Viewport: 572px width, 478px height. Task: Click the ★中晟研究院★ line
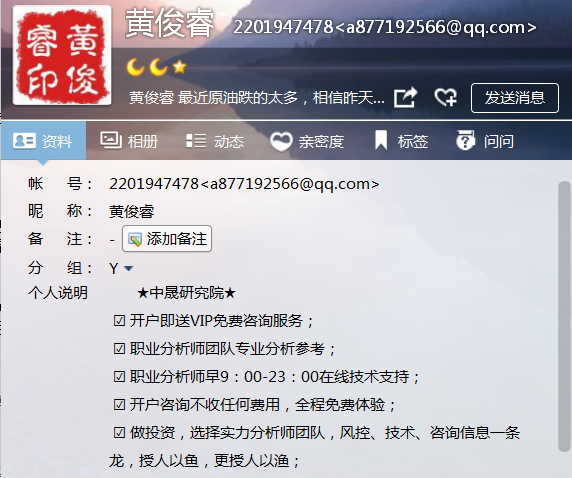[186, 293]
